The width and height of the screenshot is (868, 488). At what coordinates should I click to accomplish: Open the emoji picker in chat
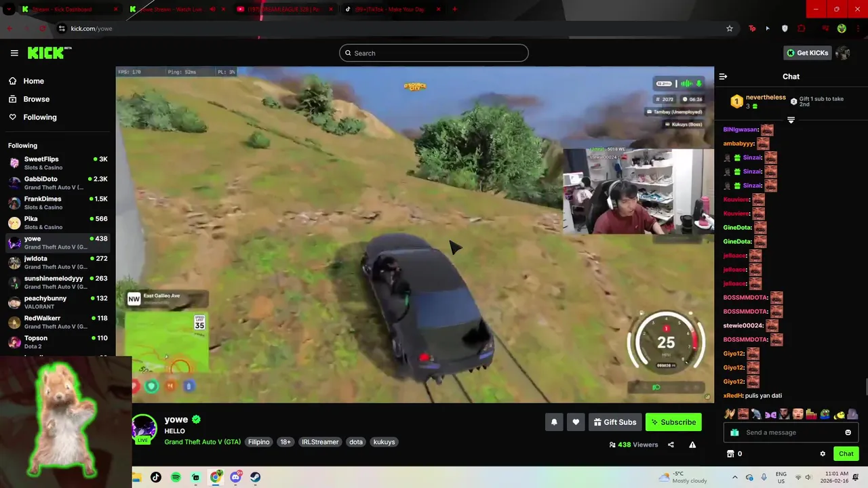[848, 432]
